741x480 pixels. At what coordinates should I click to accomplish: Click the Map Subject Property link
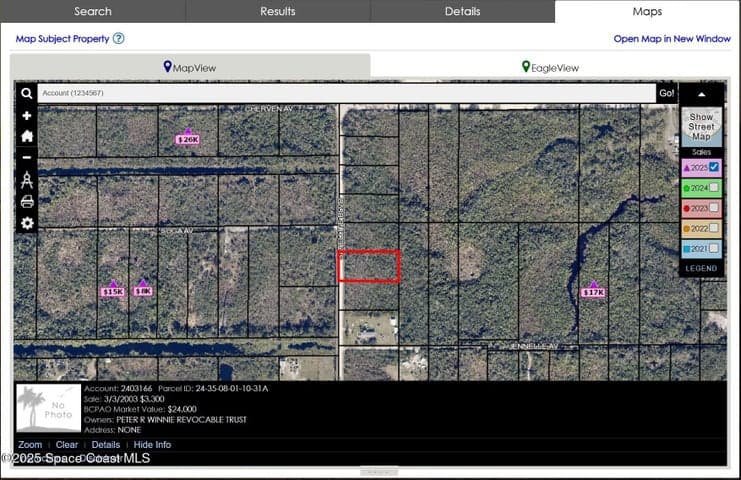[x=62, y=39]
